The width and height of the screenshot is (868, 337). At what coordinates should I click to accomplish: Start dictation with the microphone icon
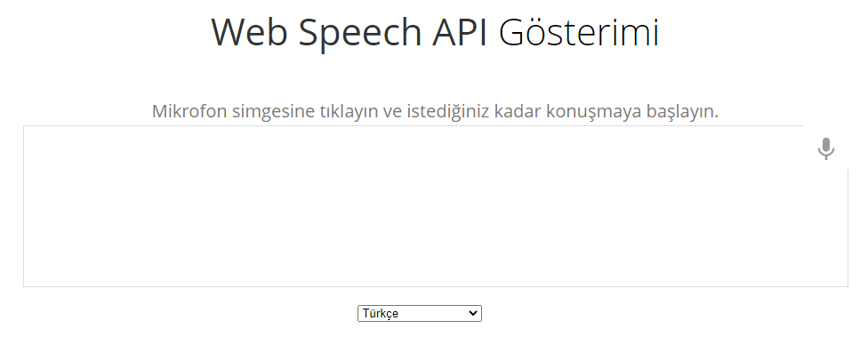[825, 148]
